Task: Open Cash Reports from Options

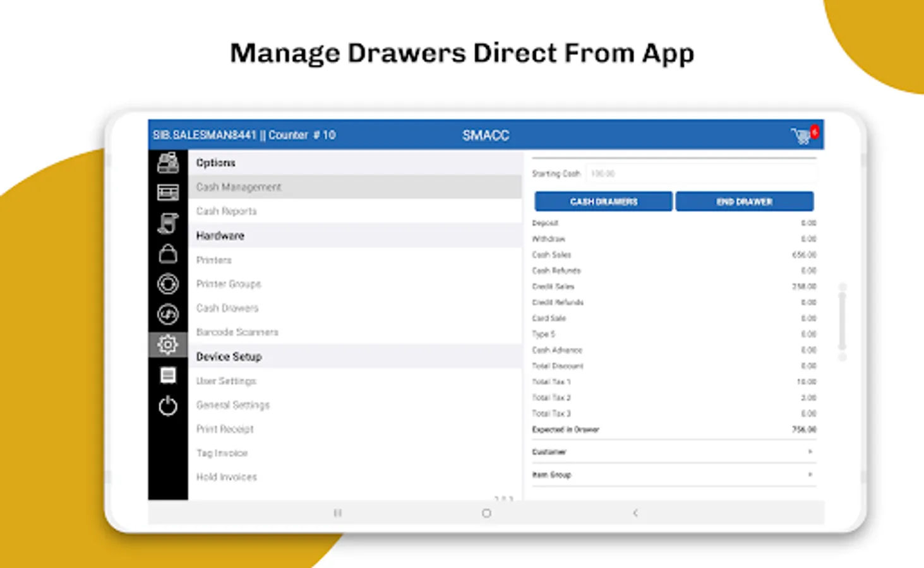Action: coord(226,211)
